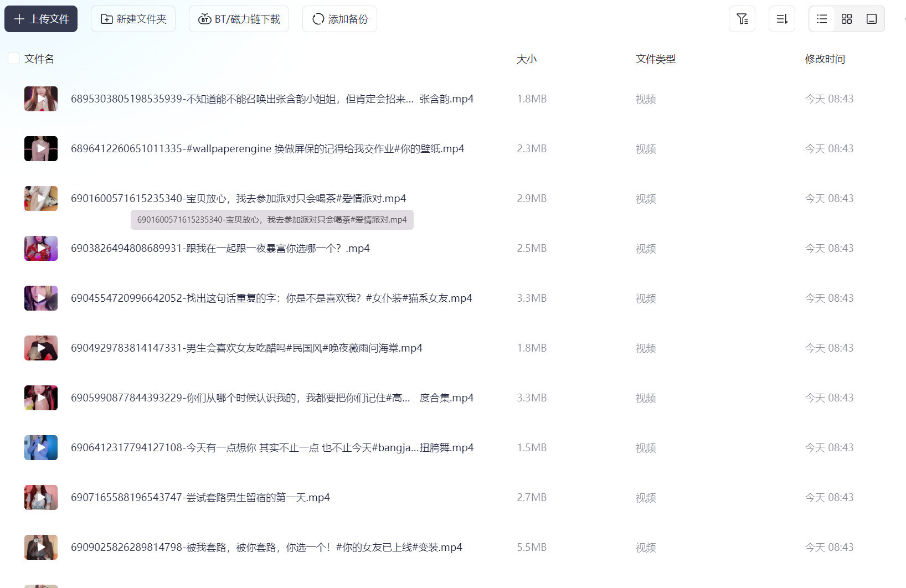
Task: Switch to grid view layout
Action: click(x=847, y=19)
